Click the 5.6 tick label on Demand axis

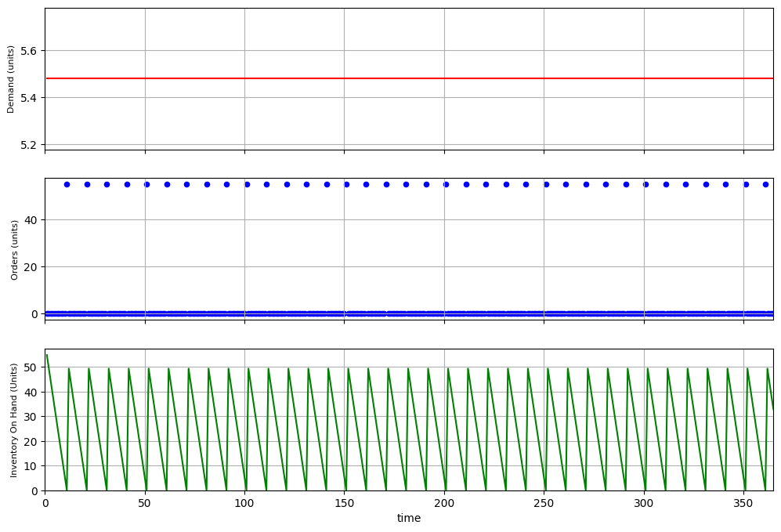click(x=29, y=50)
